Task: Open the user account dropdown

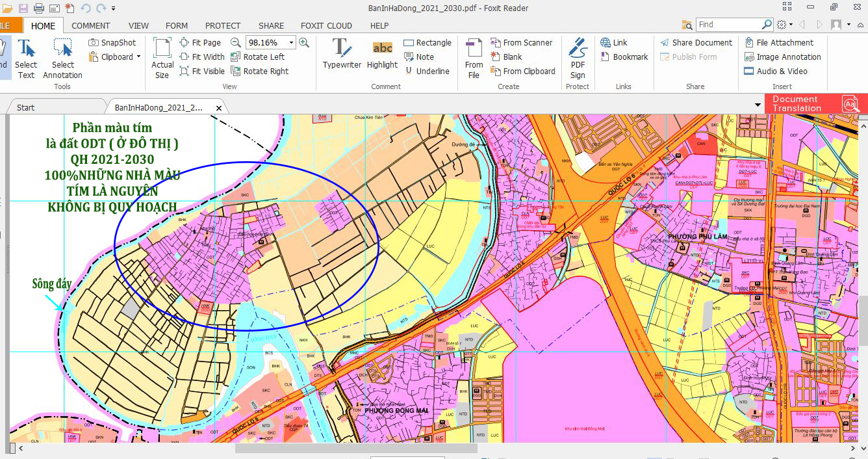Action: 839,25
